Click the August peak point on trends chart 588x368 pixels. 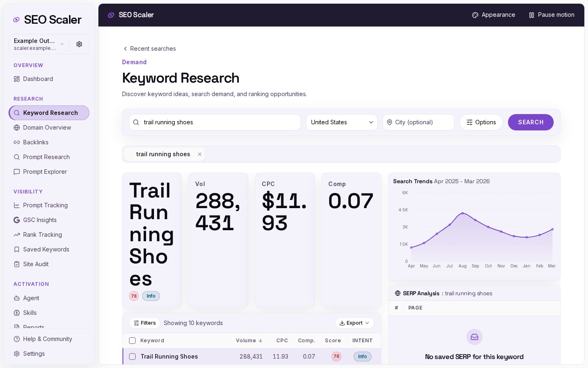tap(463, 213)
